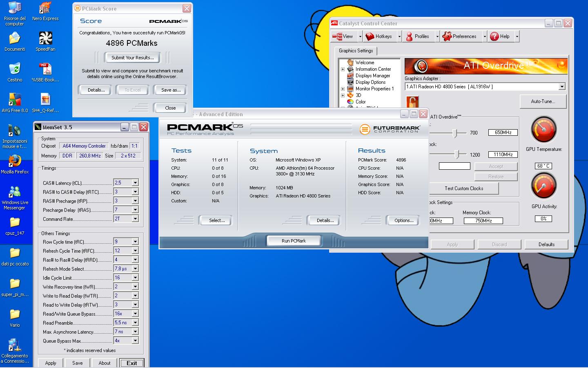Click Apply button in MemSet
The image size is (588, 368).
(x=51, y=363)
